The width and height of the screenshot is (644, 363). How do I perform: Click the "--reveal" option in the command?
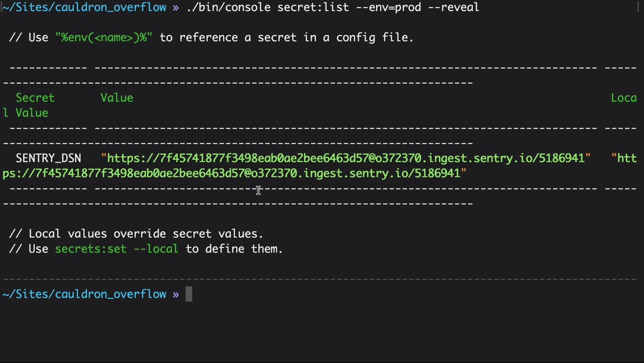(x=453, y=8)
